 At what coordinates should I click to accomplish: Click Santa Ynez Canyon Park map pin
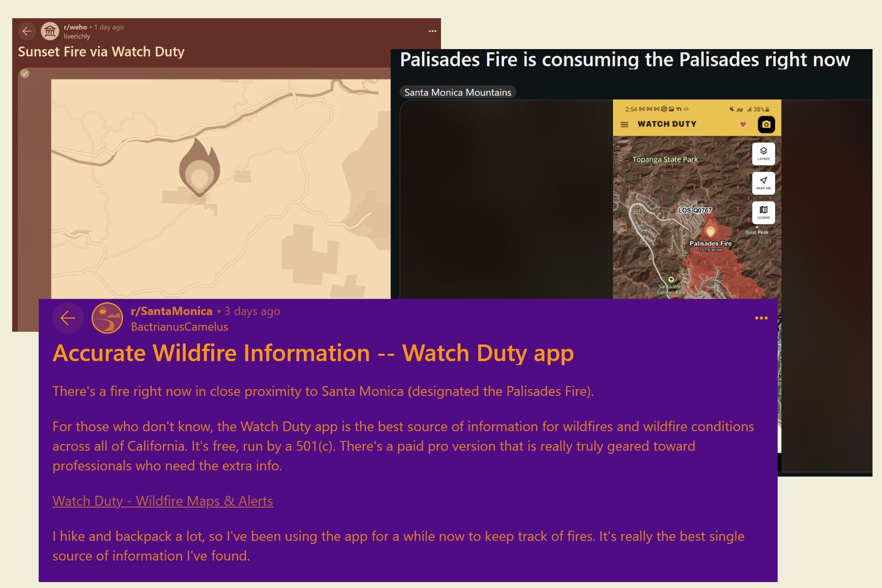point(671,280)
